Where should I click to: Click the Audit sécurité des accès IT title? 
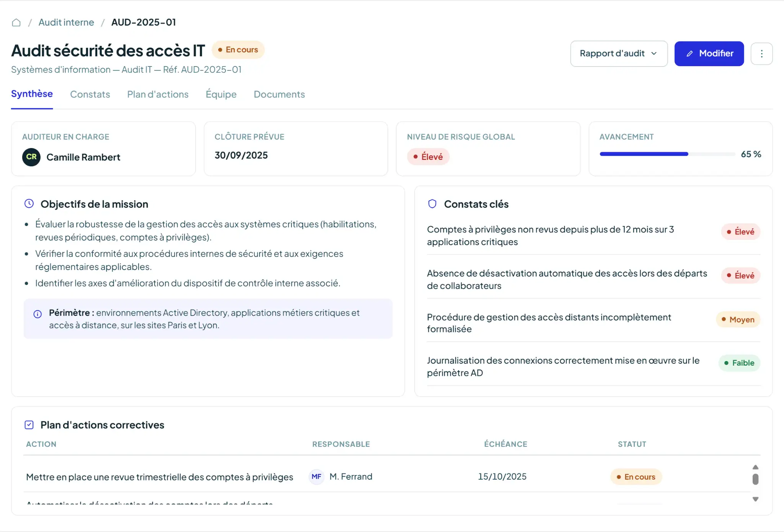click(x=108, y=50)
